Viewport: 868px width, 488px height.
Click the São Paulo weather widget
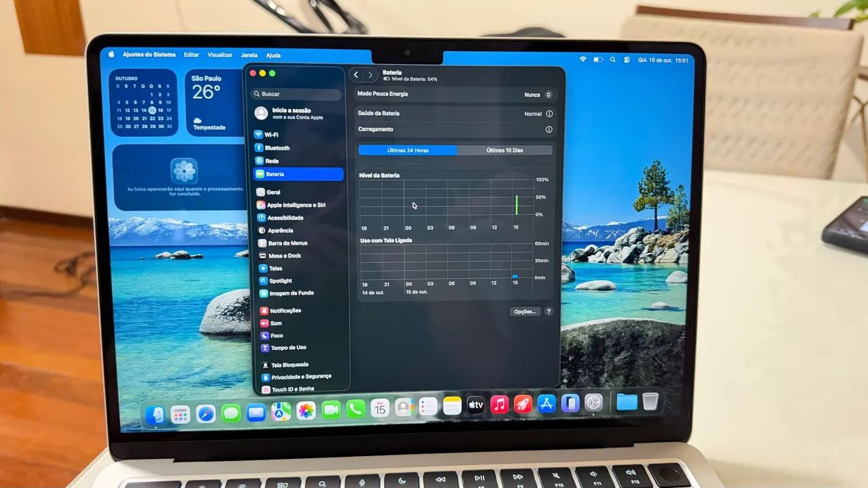(x=214, y=102)
